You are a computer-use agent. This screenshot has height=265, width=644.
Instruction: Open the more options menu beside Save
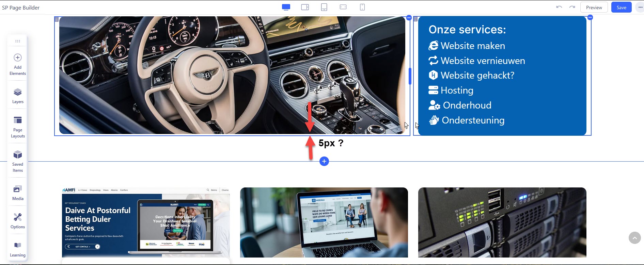click(640, 7)
